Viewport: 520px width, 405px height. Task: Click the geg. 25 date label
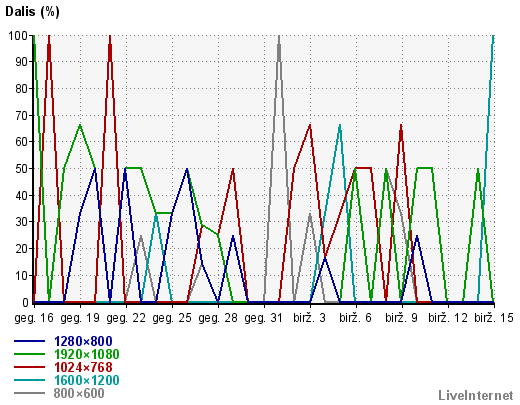point(172,318)
